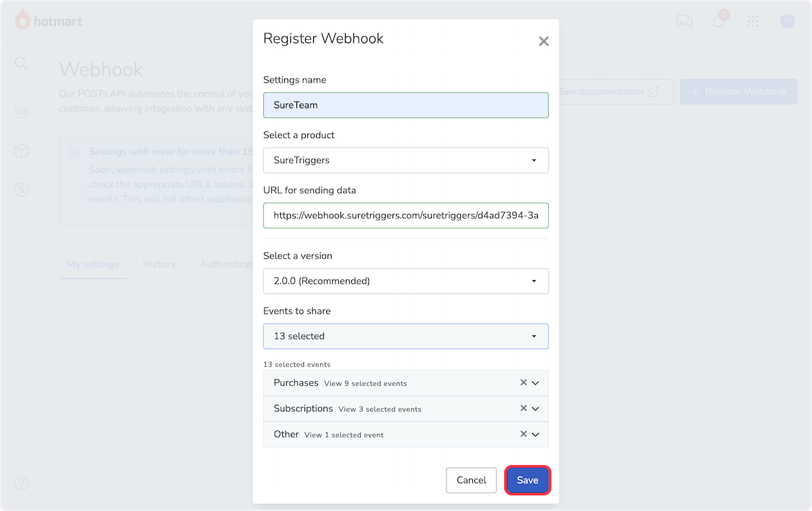
Task: Cancel the webhook registration
Action: pos(471,480)
